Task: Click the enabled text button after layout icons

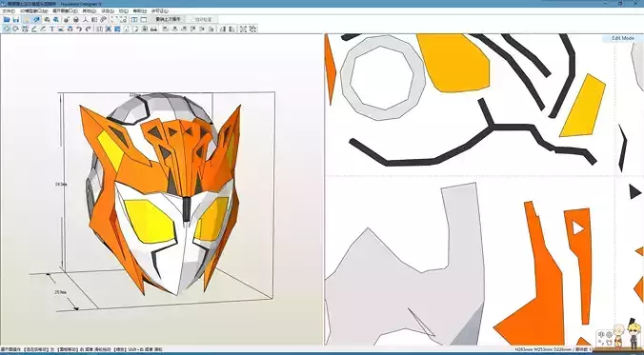Action: (168, 19)
